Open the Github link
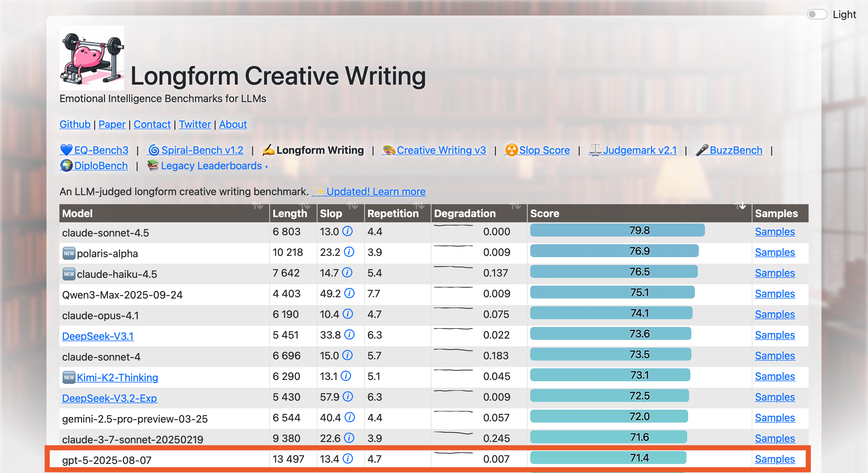 click(x=75, y=124)
